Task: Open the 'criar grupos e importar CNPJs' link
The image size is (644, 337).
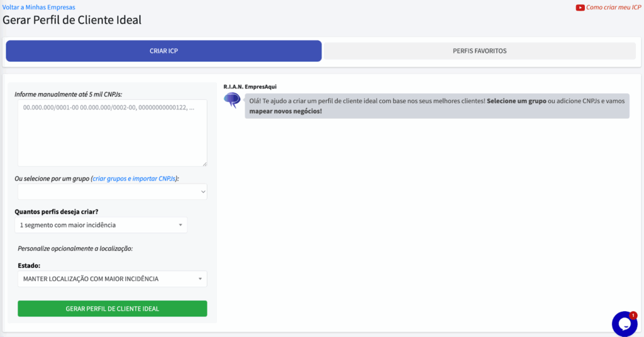Action: (134, 179)
